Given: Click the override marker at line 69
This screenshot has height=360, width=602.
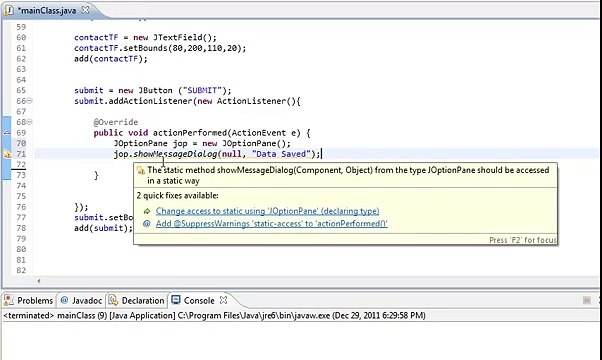Looking at the screenshot, I should click(x=7, y=133).
